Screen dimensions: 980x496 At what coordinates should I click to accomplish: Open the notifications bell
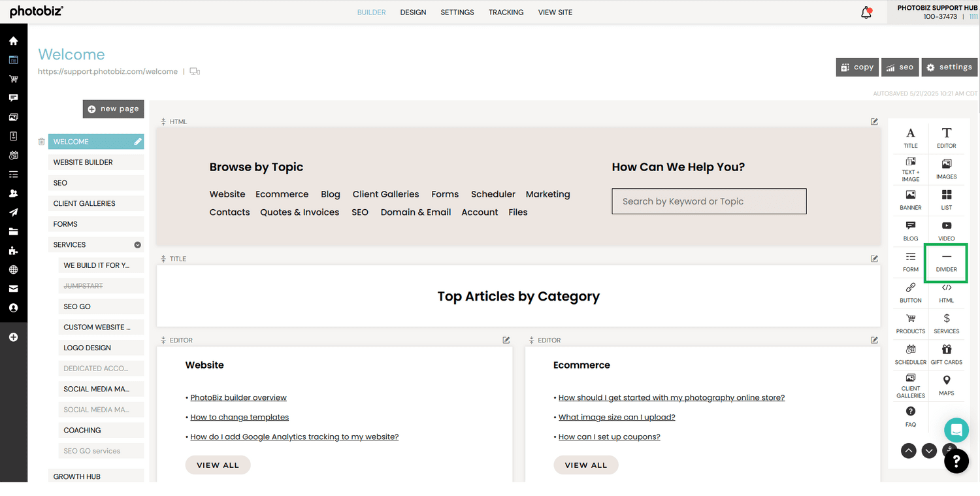pos(866,12)
